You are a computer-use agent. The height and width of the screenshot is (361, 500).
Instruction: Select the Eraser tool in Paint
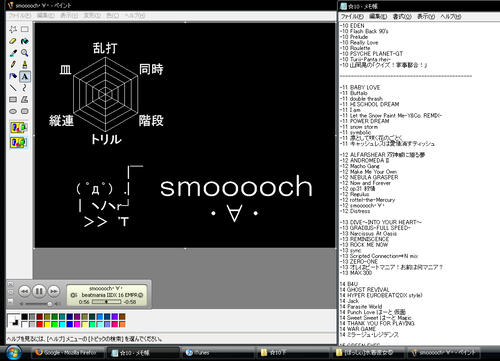pos(13,41)
